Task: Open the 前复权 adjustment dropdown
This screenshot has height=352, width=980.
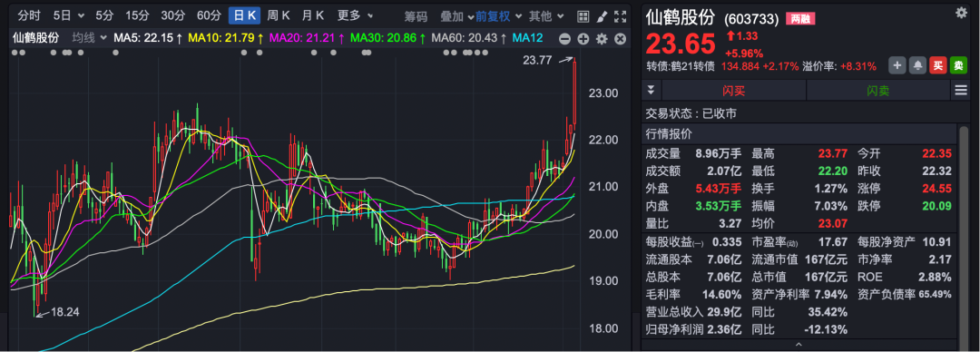Action: click(x=498, y=16)
